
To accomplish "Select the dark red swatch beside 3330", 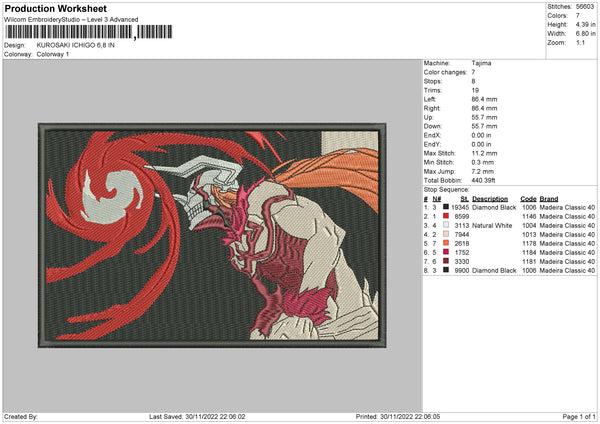I will coord(446,261).
